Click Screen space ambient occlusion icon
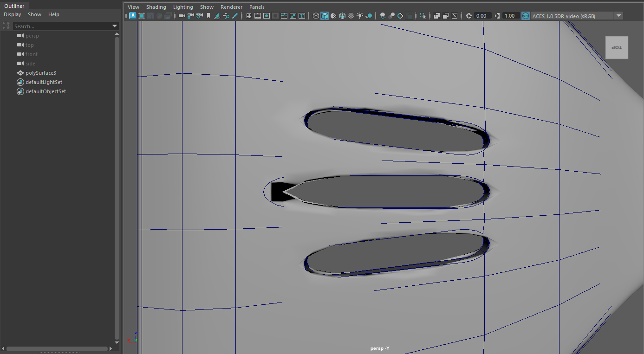 [x=383, y=16]
